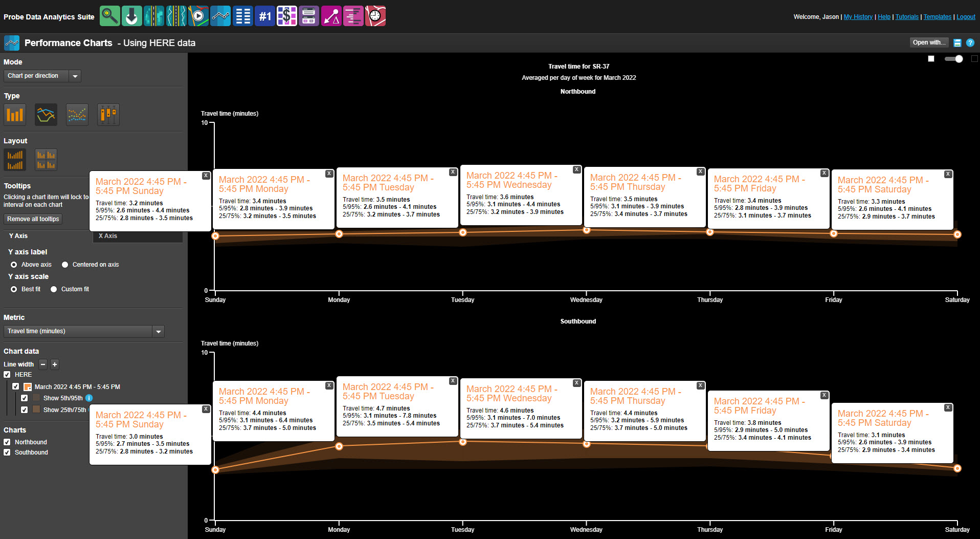Select the scatter plot chart type

click(77, 115)
